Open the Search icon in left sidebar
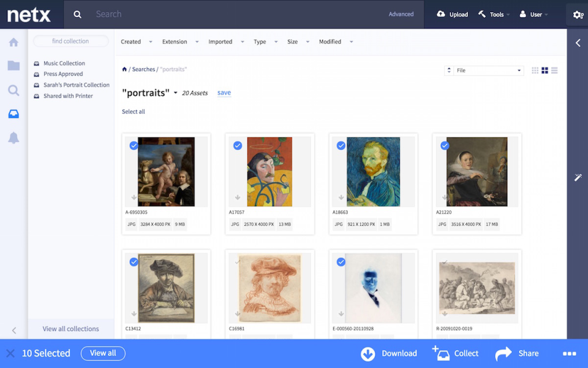 [13, 90]
